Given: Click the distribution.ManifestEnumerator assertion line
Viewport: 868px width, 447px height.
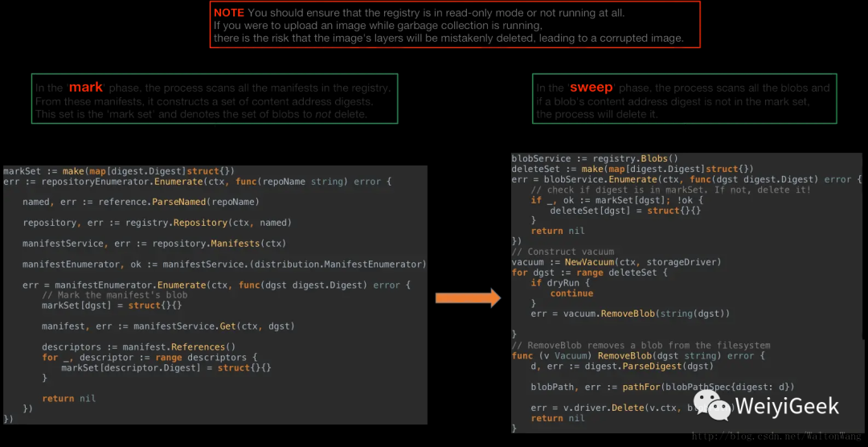Looking at the screenshot, I should pos(224,265).
